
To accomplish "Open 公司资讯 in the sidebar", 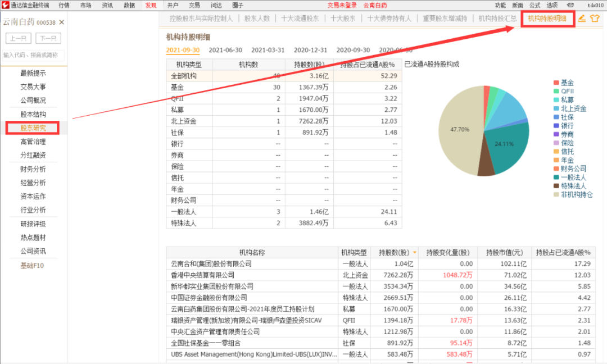I will (x=33, y=251).
